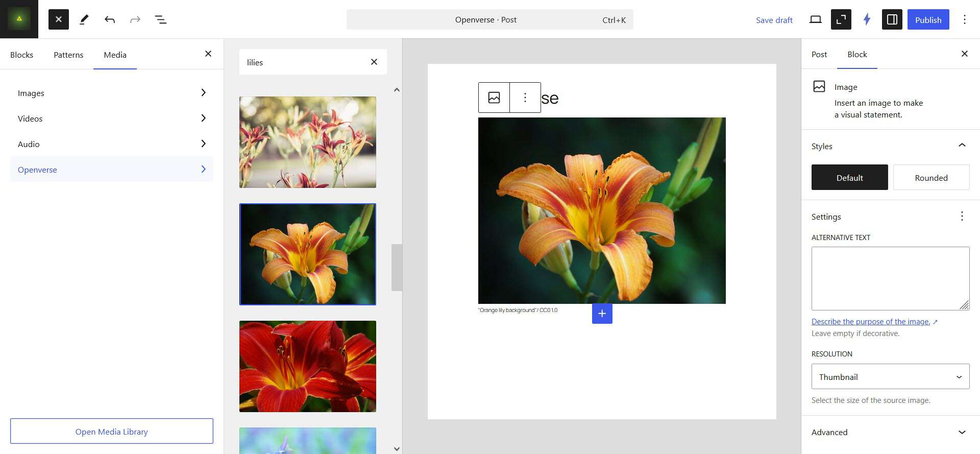Open the Settings panel three-dot options

(962, 216)
